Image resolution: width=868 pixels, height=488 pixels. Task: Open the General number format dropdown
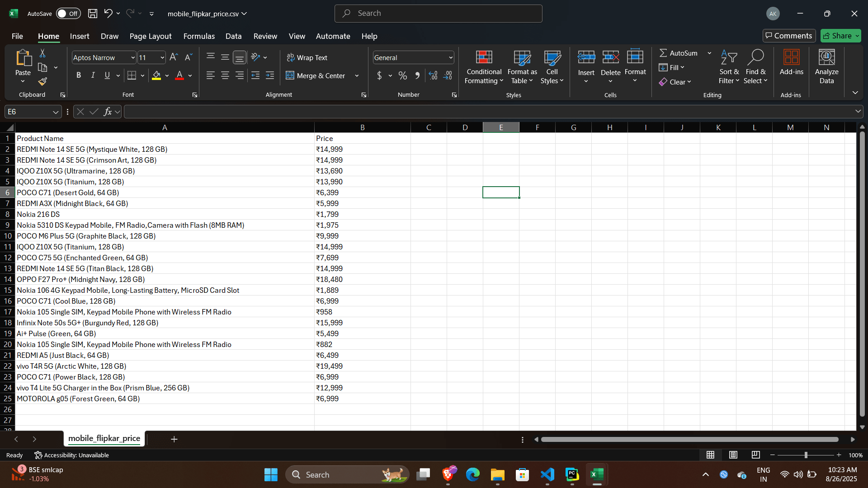coord(451,58)
